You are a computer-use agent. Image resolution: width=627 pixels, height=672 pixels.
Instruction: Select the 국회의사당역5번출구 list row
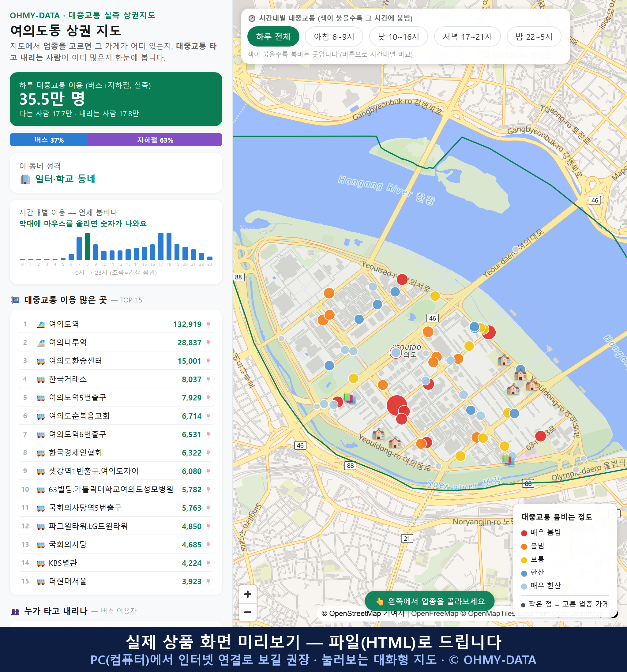[x=116, y=508]
